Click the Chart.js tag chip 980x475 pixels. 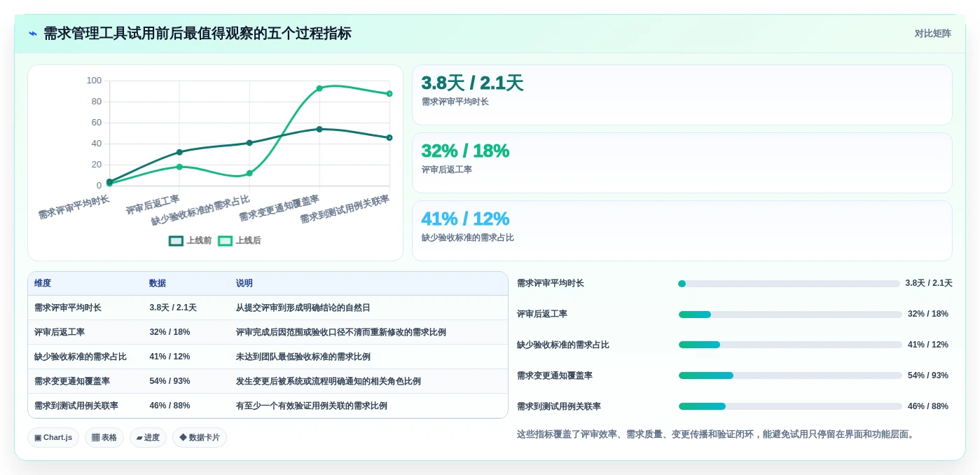pyautogui.click(x=53, y=437)
